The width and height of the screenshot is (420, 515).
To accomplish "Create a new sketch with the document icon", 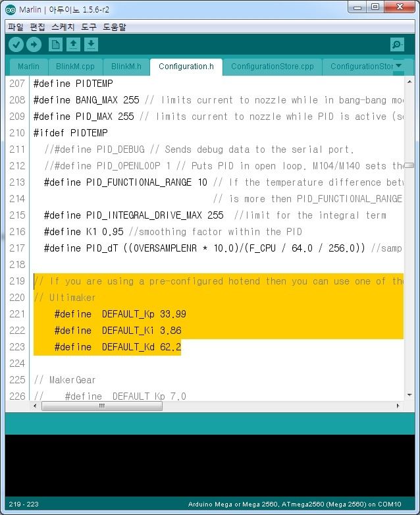I will pyautogui.click(x=55, y=45).
